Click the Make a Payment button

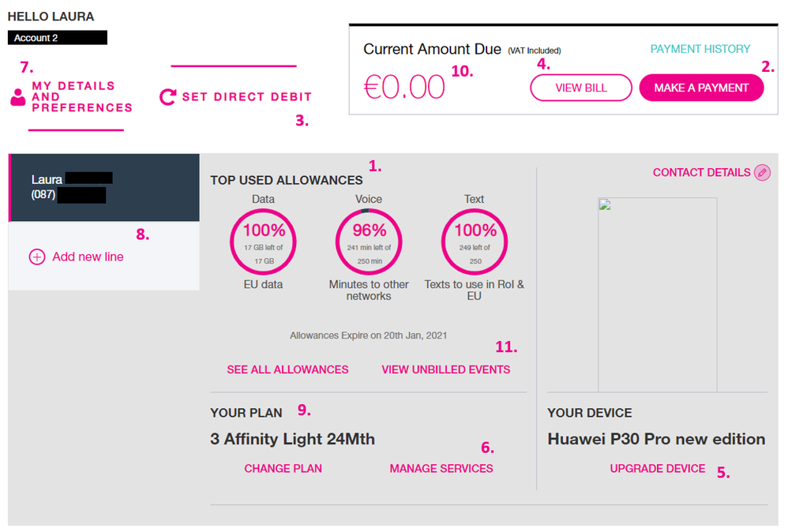702,88
